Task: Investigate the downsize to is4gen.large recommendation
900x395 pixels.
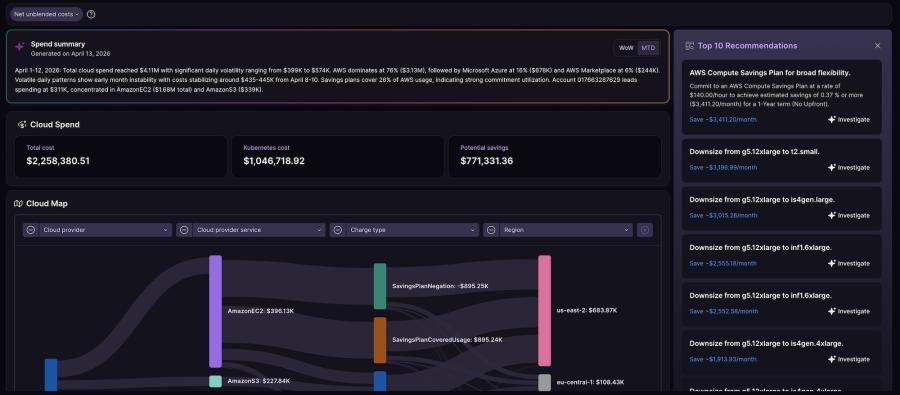Action: point(848,215)
